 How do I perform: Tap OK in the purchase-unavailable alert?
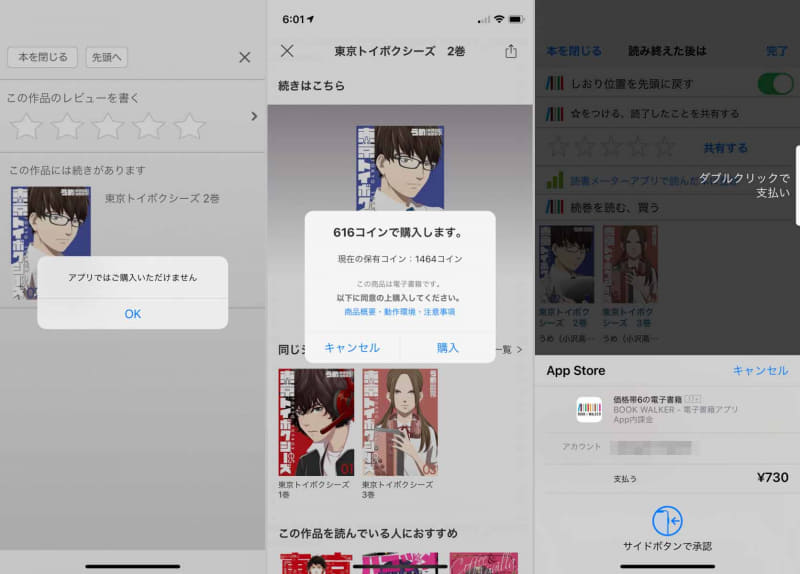point(133,314)
